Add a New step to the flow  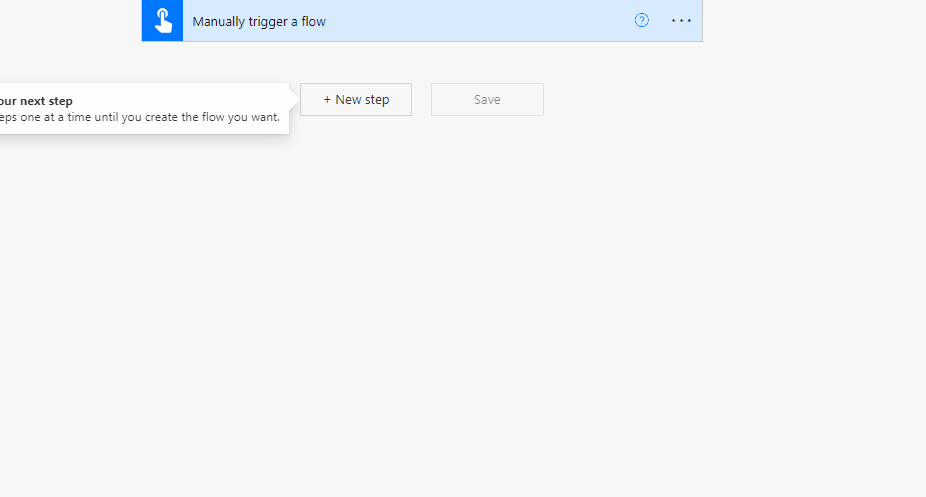(x=356, y=100)
